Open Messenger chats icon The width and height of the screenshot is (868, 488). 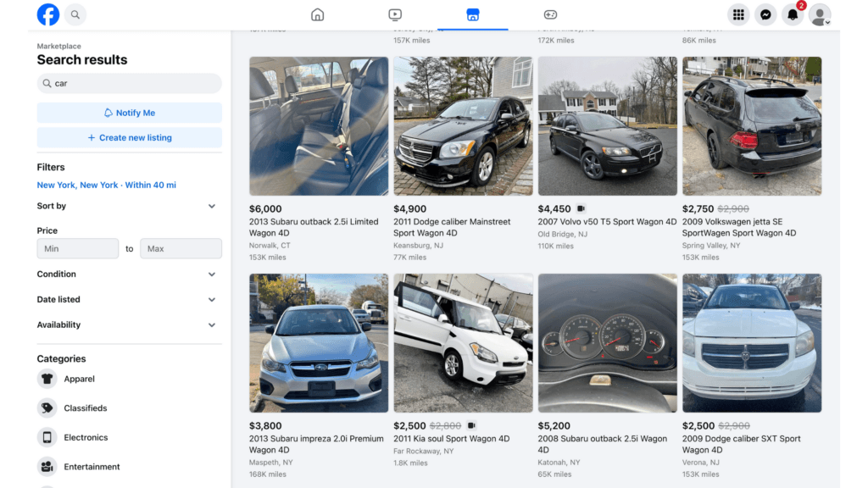coord(765,15)
